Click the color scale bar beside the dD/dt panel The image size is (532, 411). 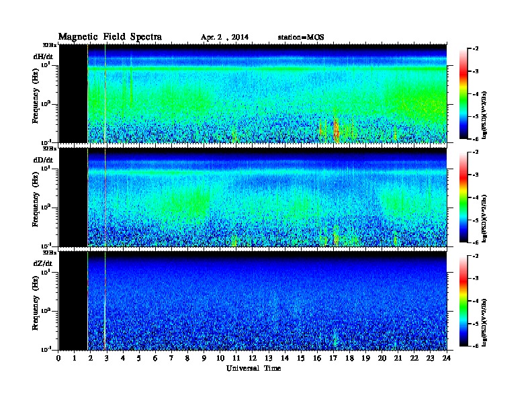coord(463,197)
